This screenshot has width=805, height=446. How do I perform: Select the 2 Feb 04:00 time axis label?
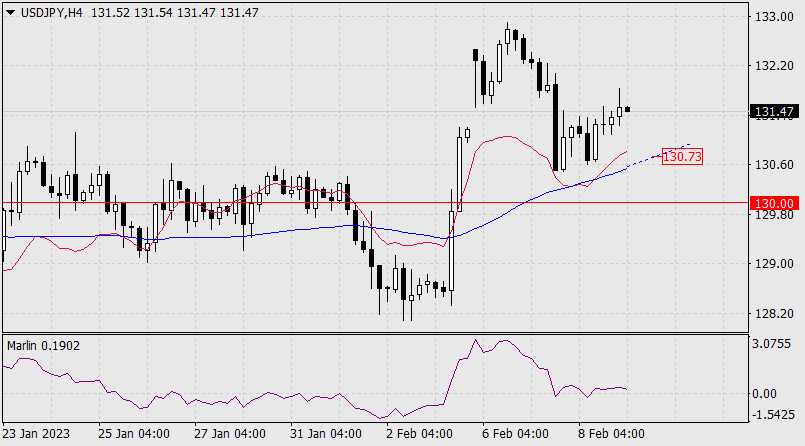(419, 434)
